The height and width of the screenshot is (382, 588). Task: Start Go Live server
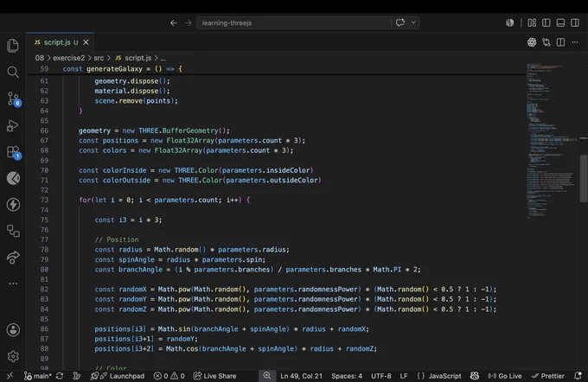[505, 376]
